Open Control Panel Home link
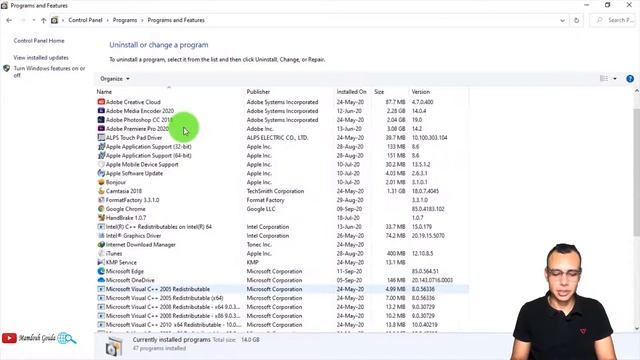Image resolution: width=640 pixels, height=360 pixels. [x=39, y=41]
